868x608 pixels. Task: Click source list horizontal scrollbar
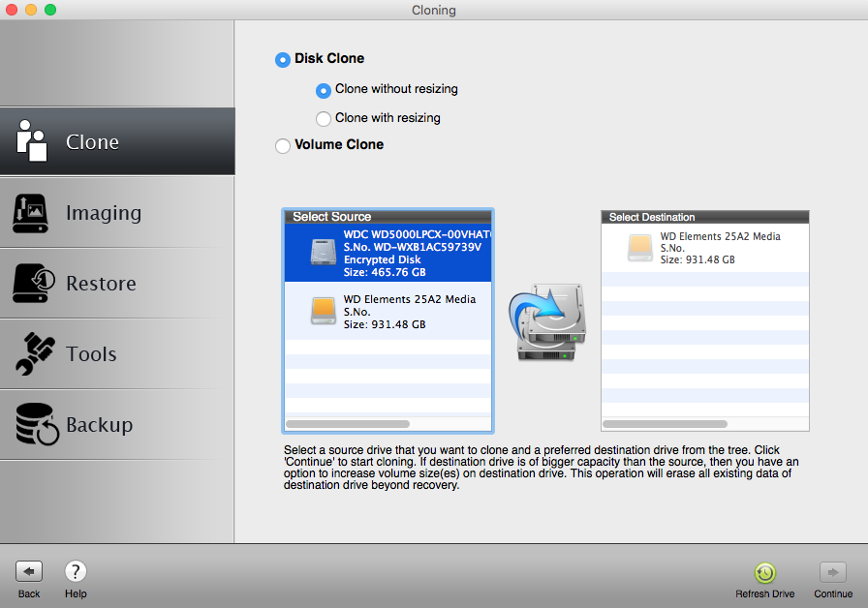coord(348,424)
